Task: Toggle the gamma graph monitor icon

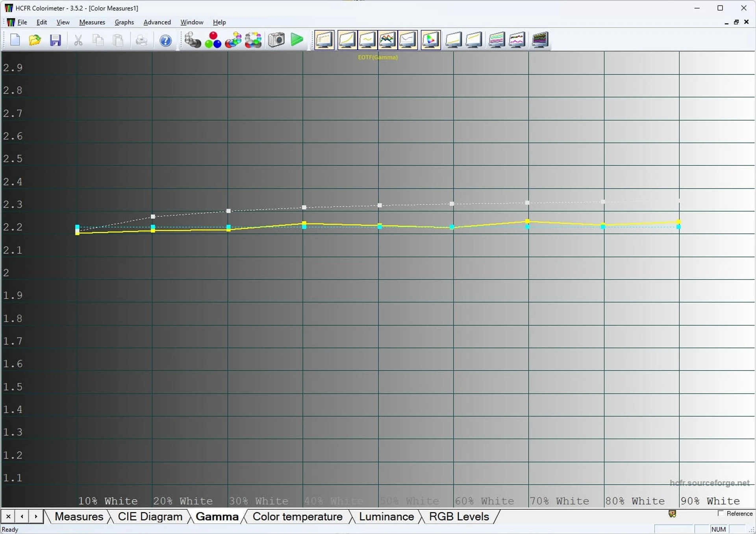Action: coord(367,40)
